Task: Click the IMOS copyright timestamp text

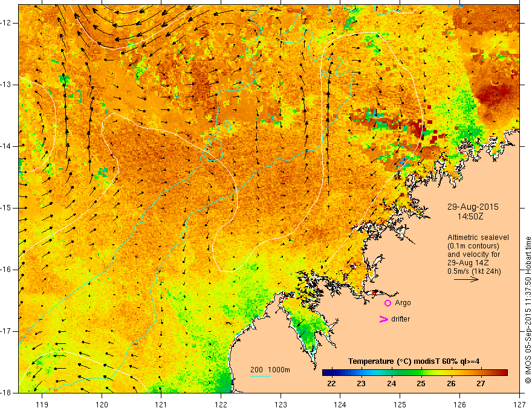Action: point(528,311)
